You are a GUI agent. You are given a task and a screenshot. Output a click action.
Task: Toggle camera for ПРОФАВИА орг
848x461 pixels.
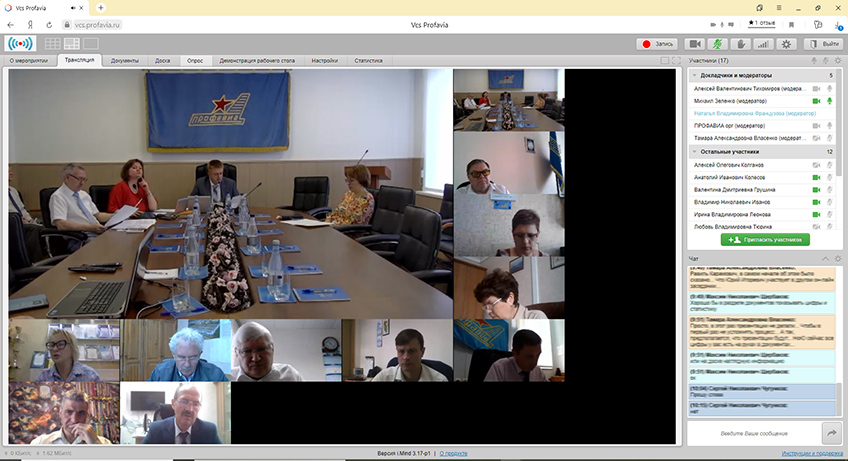point(817,126)
